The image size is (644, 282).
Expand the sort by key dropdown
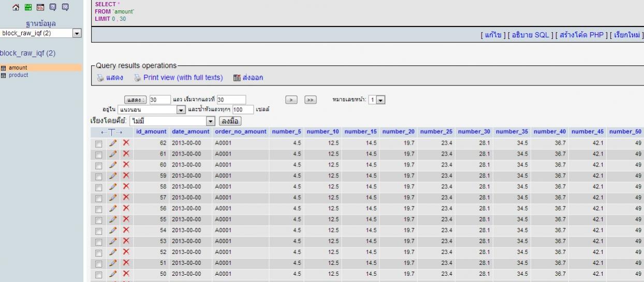[210, 121]
